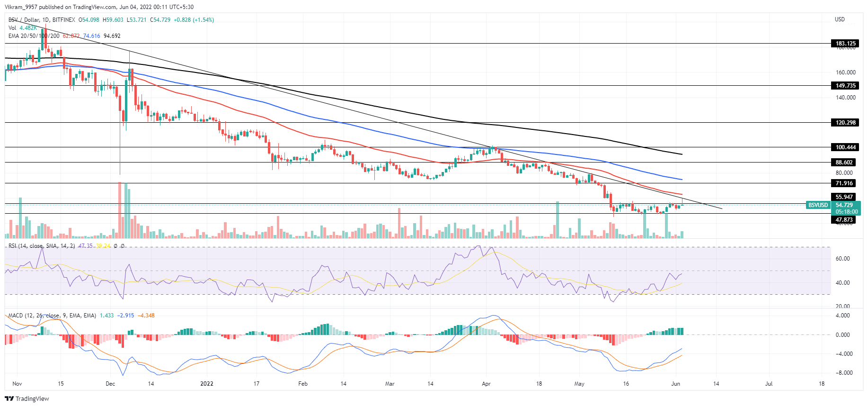Select the 47.873 support level label
Screen dimensions: 868x407
pos(844,220)
